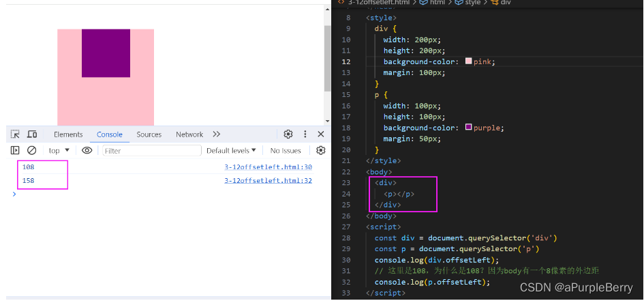Switch to the Sources tab
This screenshot has height=301, width=644.
(149, 134)
